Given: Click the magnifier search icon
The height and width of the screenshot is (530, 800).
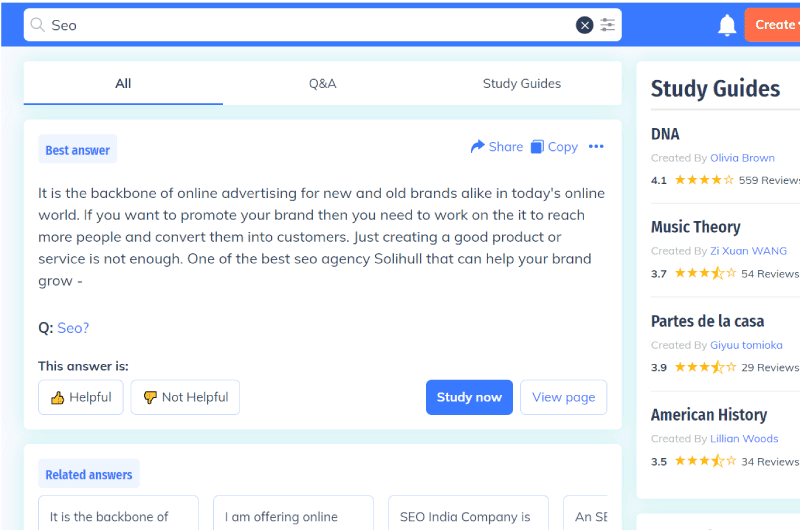Looking at the screenshot, I should (37, 24).
